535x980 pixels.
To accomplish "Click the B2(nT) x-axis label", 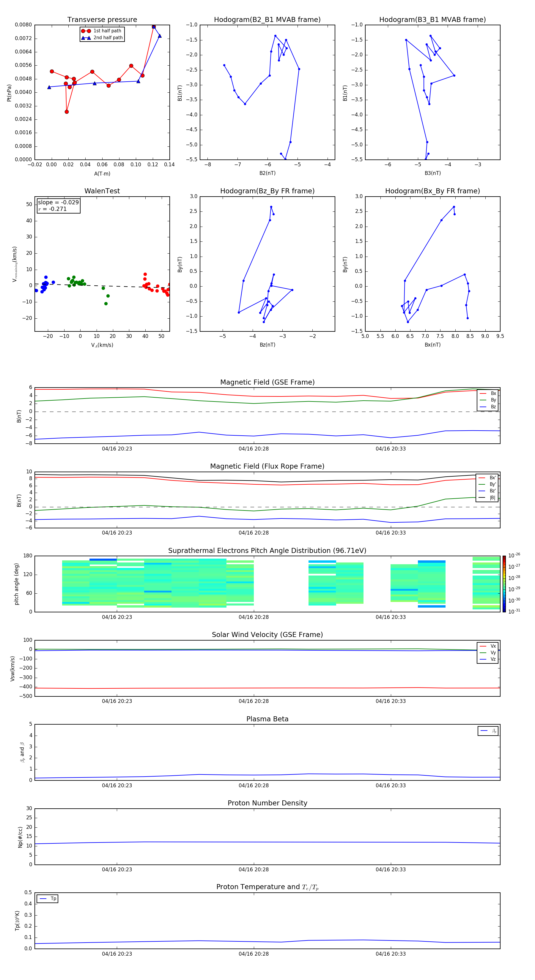I will point(267,173).
